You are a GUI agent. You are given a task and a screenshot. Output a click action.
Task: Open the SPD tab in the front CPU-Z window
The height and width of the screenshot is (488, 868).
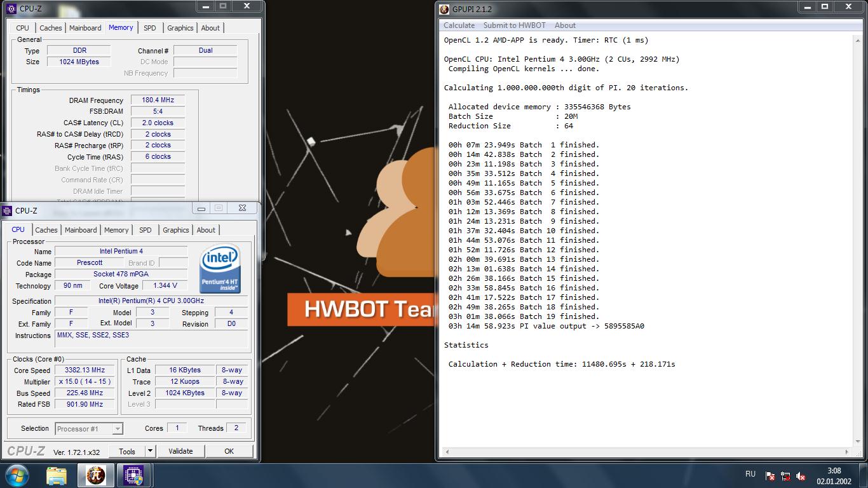point(146,230)
